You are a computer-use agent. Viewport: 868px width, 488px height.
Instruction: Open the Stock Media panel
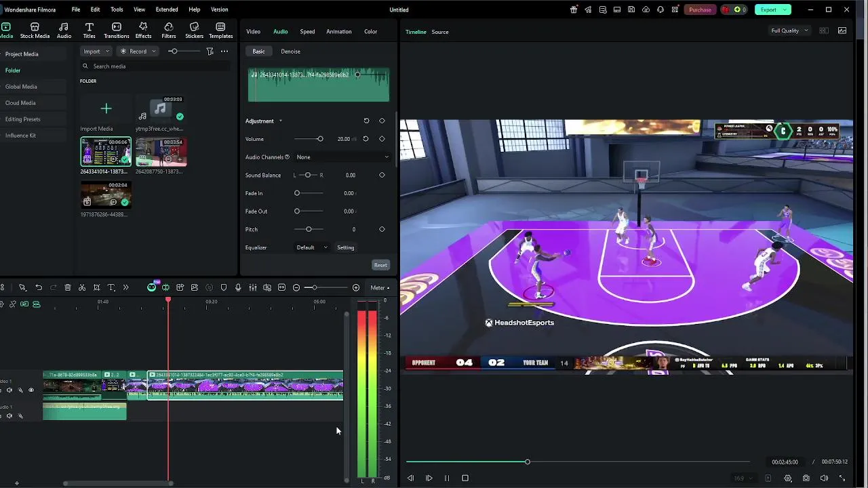[x=35, y=30]
